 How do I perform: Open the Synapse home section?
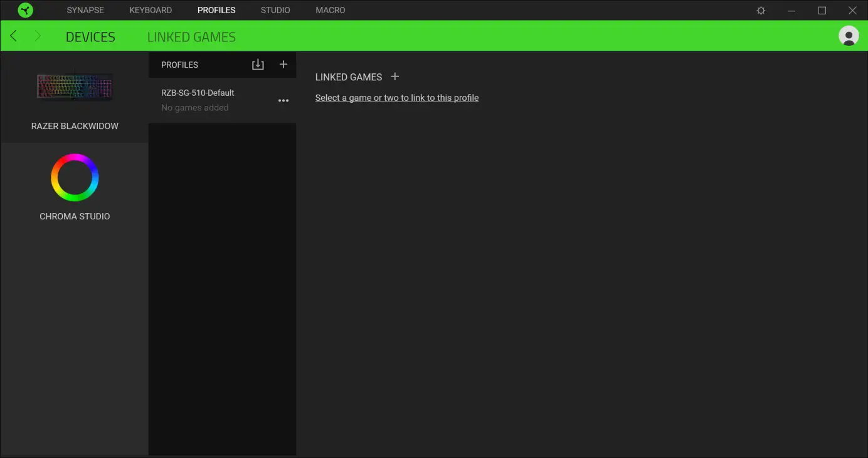(85, 9)
